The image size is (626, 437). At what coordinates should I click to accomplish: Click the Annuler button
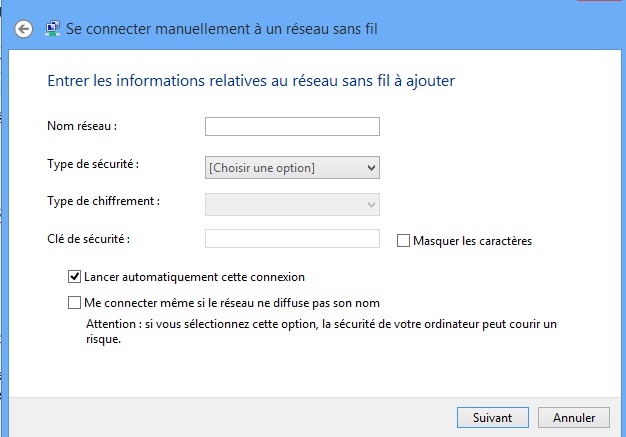pyautogui.click(x=574, y=417)
